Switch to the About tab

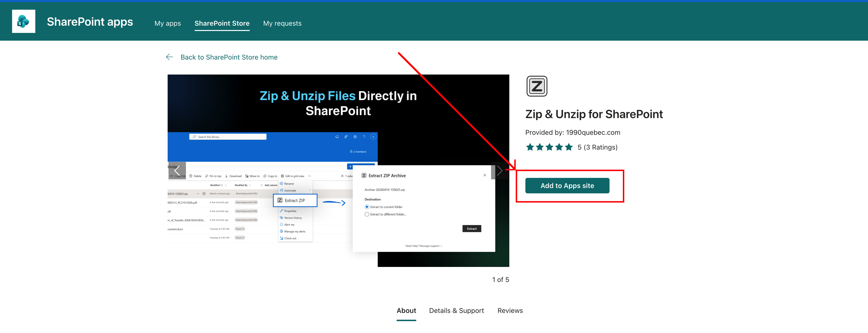point(406,310)
